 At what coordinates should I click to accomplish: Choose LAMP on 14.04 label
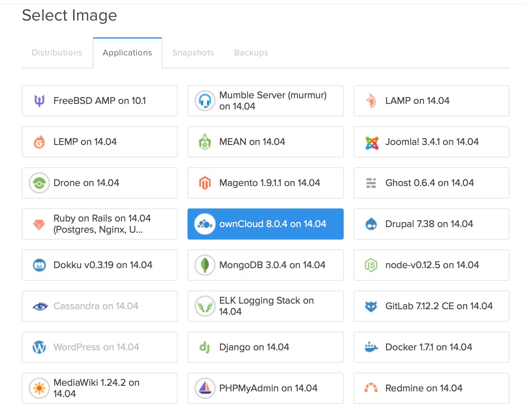point(417,101)
